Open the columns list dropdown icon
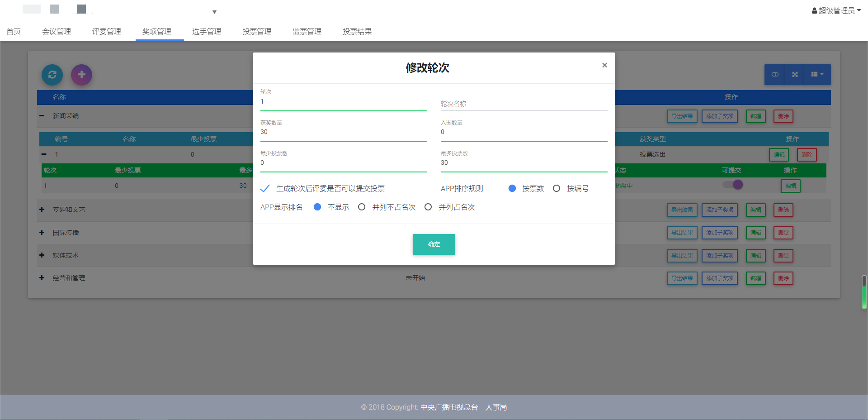This screenshot has height=420, width=868. pyautogui.click(x=817, y=75)
